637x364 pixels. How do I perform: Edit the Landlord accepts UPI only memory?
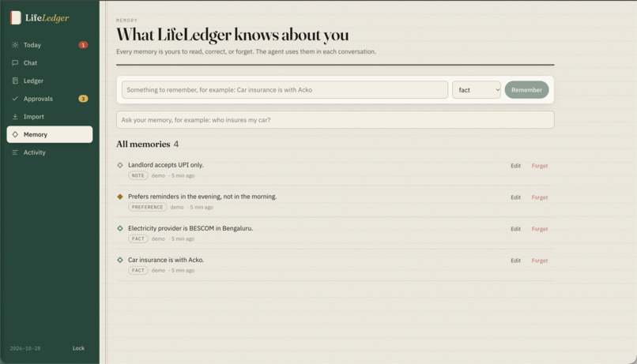515,166
